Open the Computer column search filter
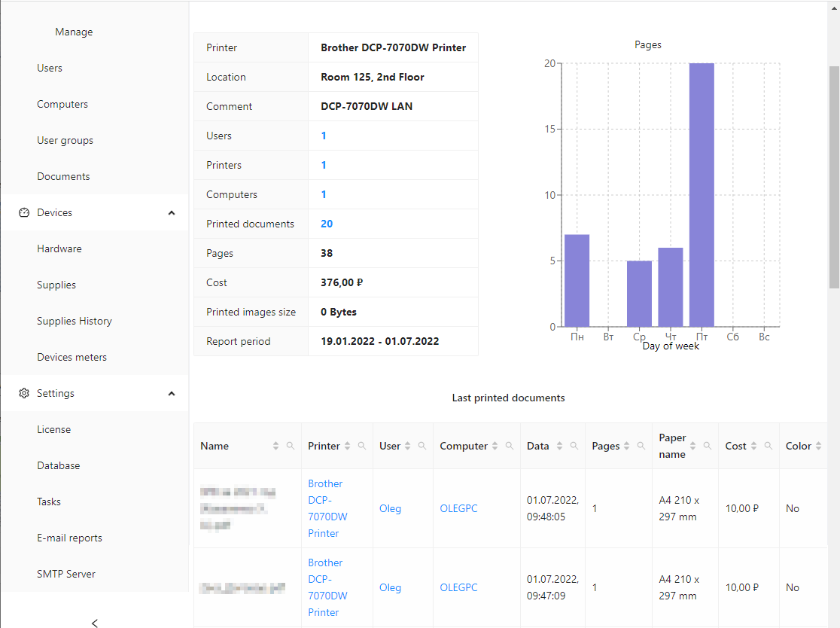 510,446
